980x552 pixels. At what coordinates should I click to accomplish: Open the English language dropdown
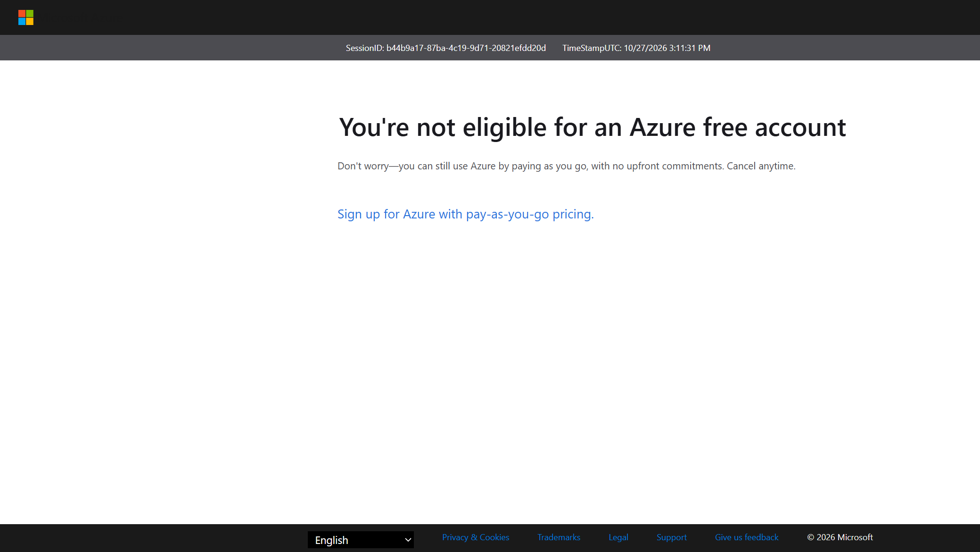(x=361, y=540)
